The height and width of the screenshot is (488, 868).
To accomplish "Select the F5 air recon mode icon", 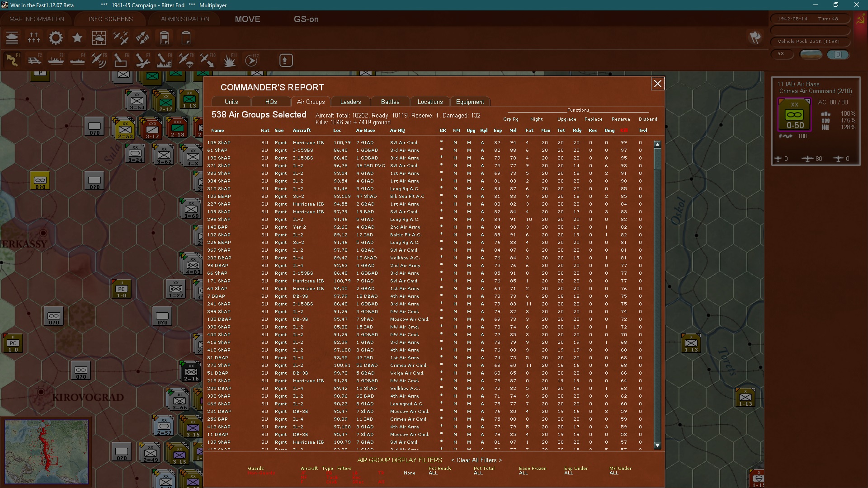I will point(99,60).
